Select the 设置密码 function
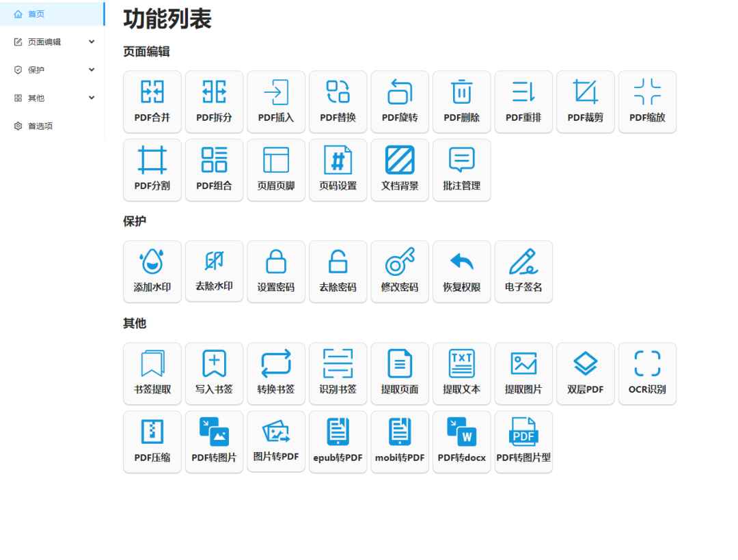Viewport: 738px width, 560px height. click(x=276, y=271)
